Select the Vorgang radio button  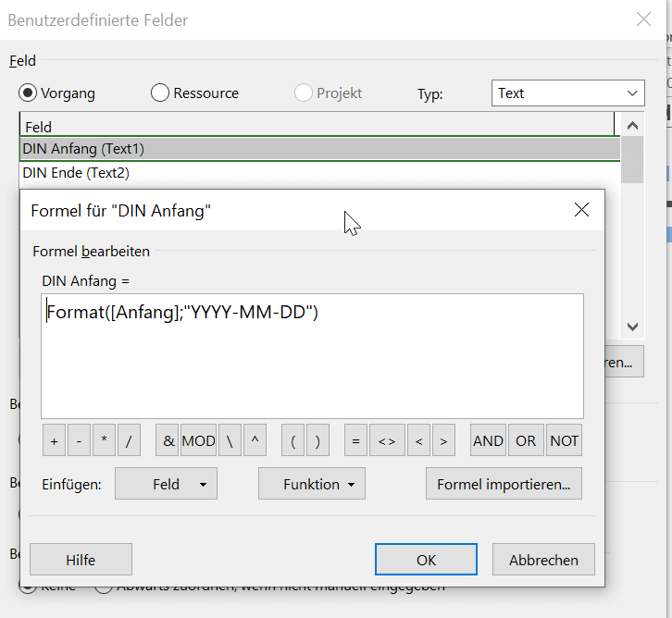click(x=29, y=93)
